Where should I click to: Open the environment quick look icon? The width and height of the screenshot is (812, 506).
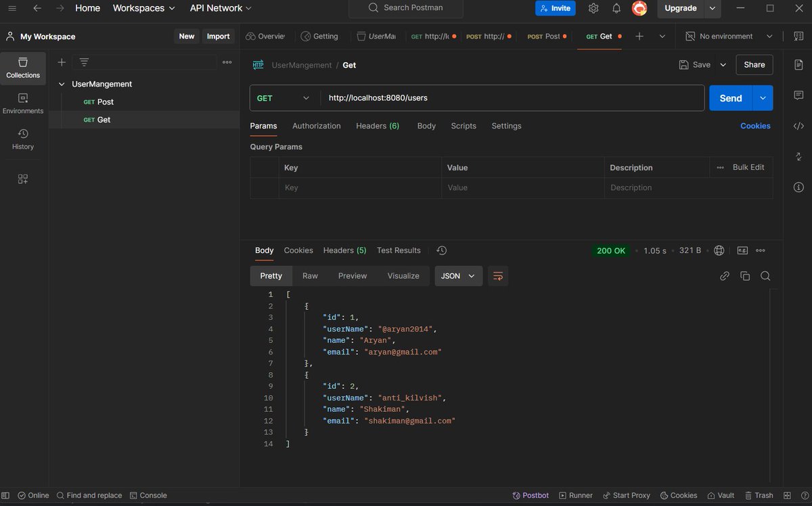798,37
